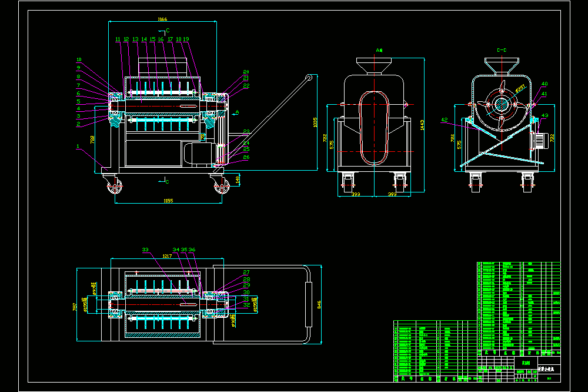The image size is (588, 392).
Task: Select part callout number 13
Action: 135,39
